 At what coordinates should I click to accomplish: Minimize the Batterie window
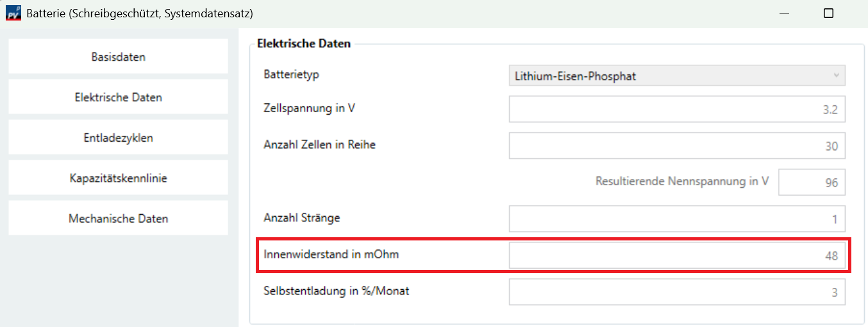point(785,13)
